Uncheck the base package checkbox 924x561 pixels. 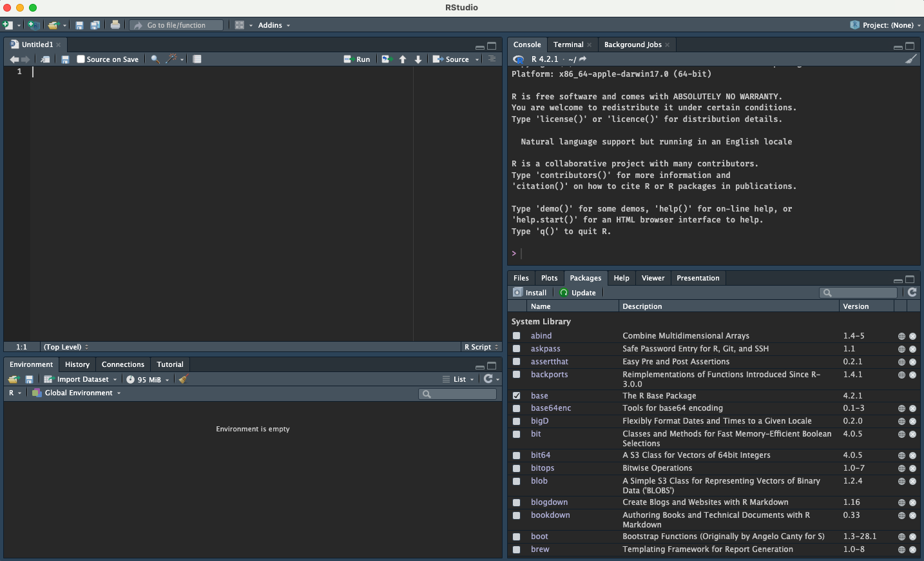point(517,396)
